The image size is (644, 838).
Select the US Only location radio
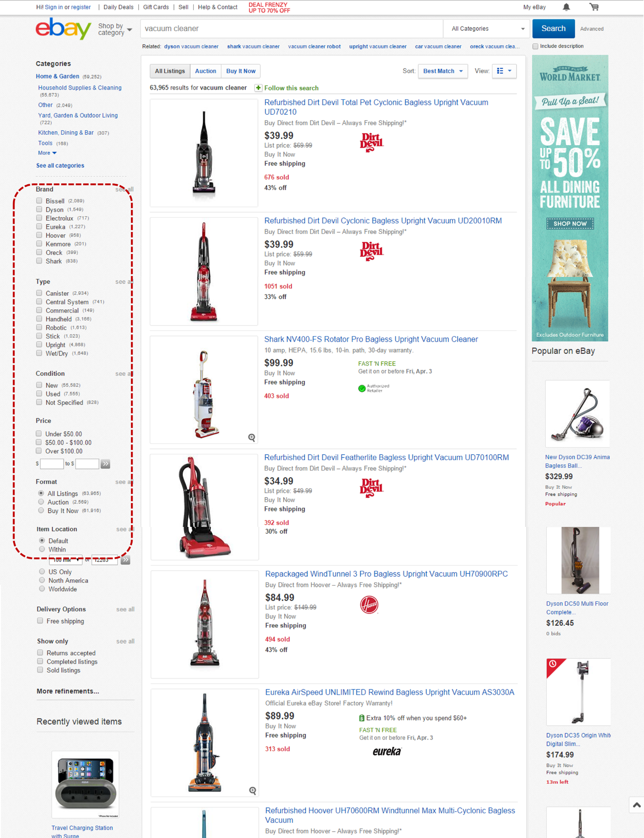tap(42, 571)
